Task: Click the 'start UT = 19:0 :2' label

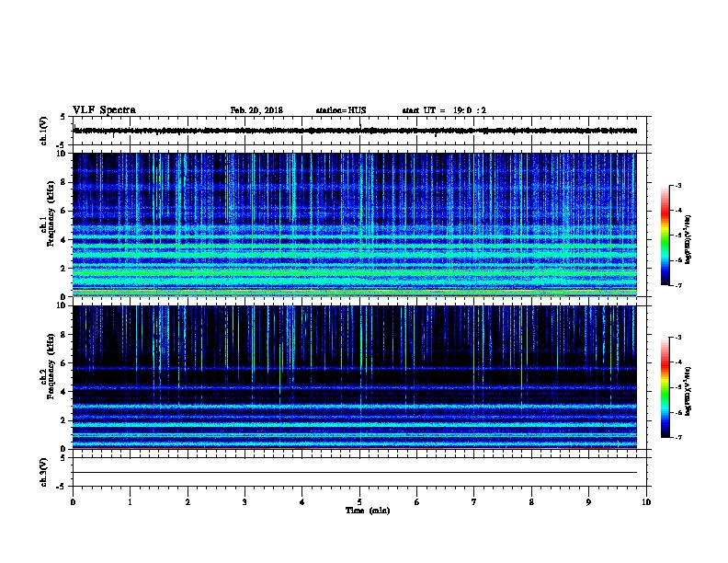Action: tap(444, 110)
